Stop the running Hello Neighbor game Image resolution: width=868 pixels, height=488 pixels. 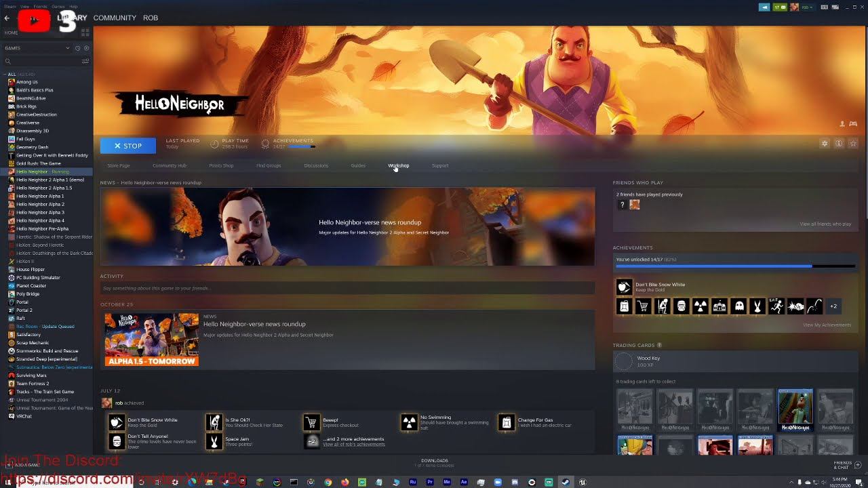click(128, 146)
